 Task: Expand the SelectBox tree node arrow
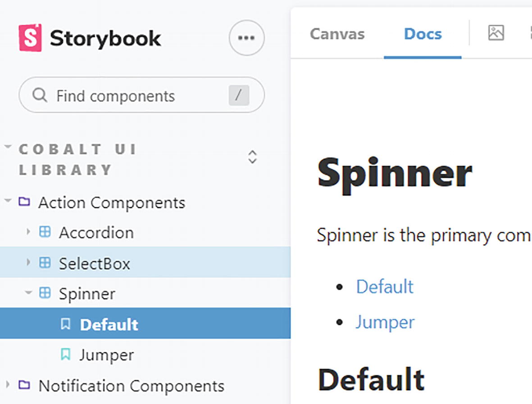28,263
